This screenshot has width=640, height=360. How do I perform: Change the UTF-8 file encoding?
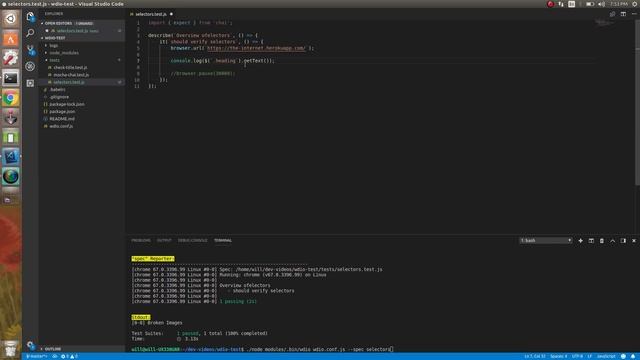(577, 356)
